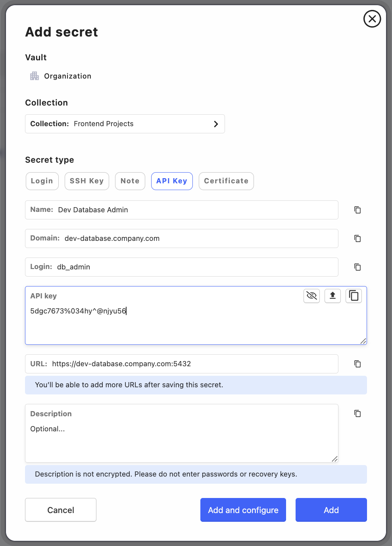
Task: Select the API Key secret type
Action: click(172, 181)
